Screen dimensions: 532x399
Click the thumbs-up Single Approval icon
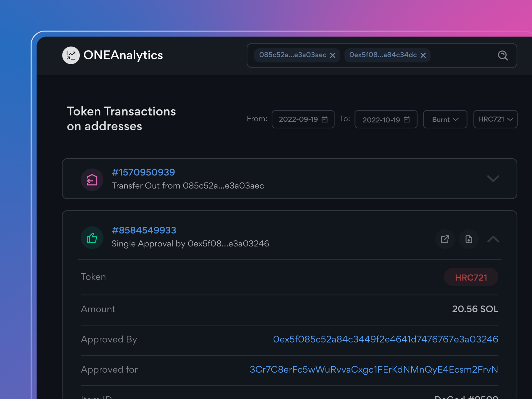click(92, 238)
